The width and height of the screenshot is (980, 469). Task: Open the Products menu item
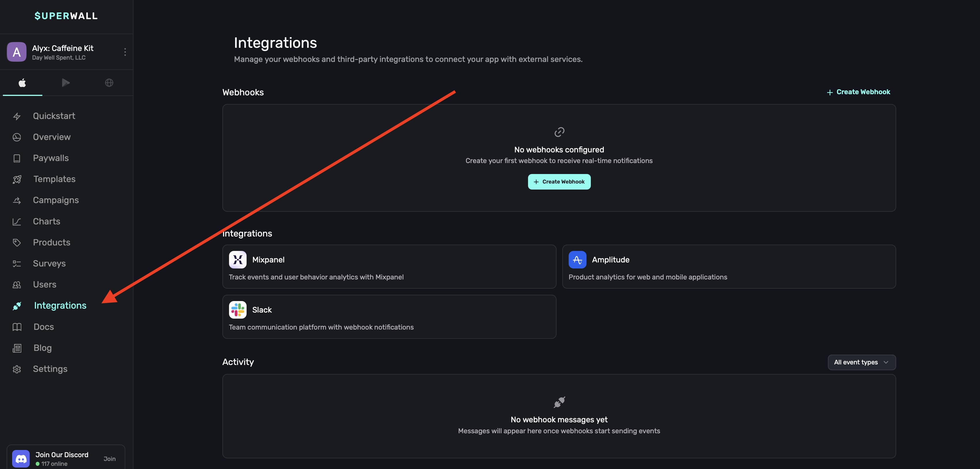[51, 242]
